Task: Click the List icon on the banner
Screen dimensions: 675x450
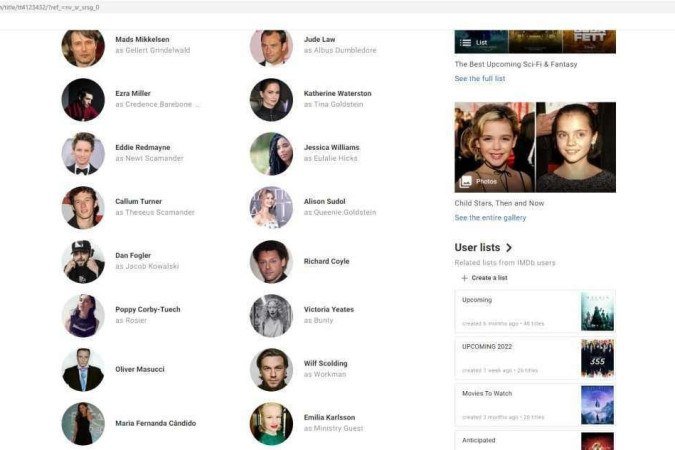Action: [x=465, y=43]
